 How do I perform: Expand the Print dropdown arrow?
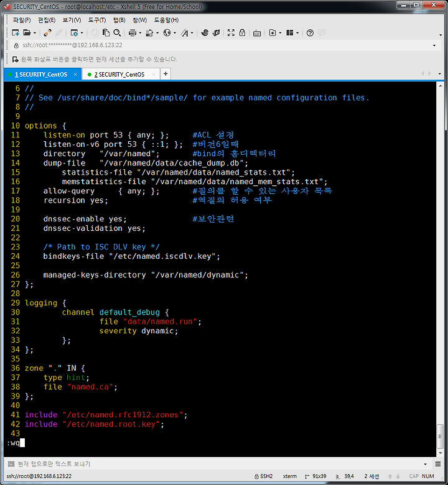[140, 33]
